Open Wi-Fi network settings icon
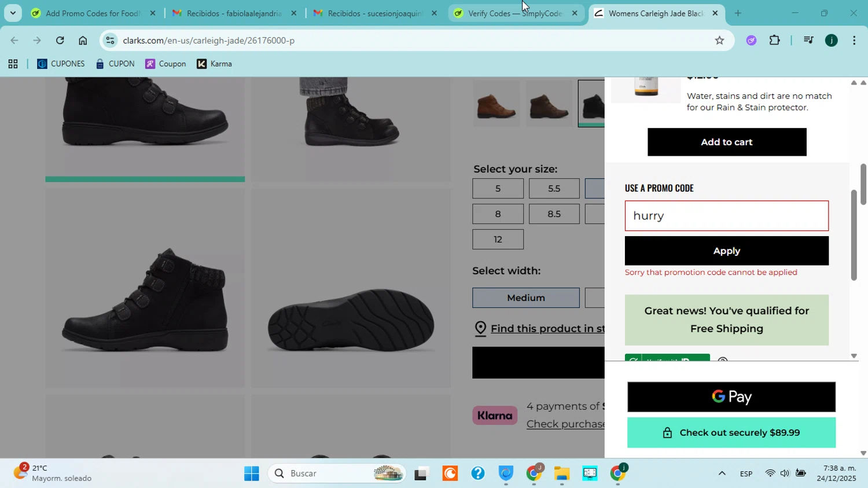The height and width of the screenshot is (488, 868). [770, 474]
